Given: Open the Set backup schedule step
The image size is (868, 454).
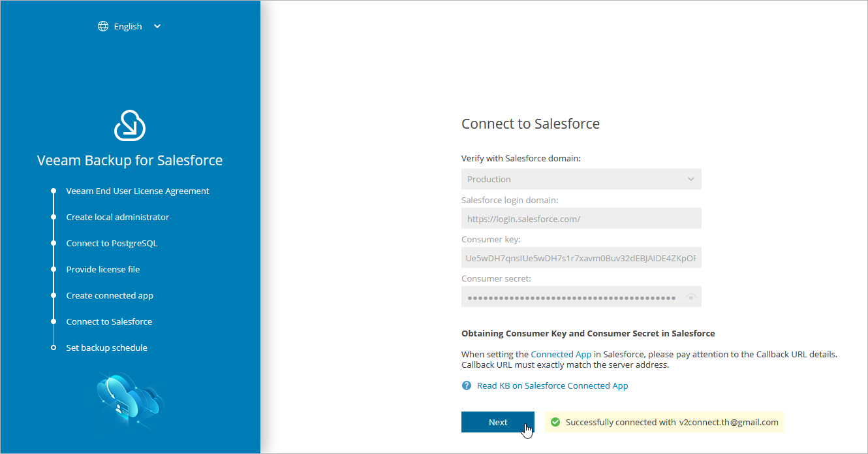Looking at the screenshot, I should pyautogui.click(x=107, y=348).
